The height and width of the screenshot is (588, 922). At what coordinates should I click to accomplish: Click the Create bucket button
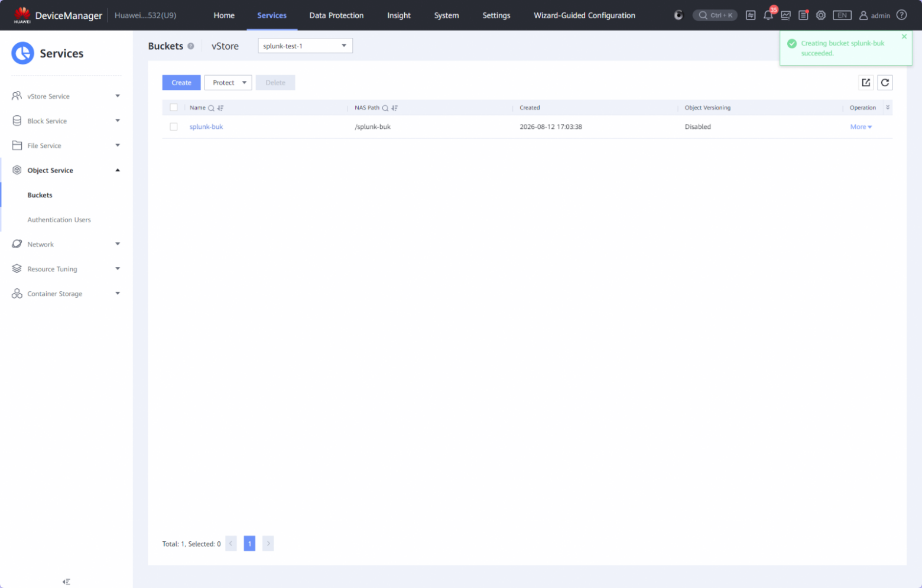pyautogui.click(x=181, y=83)
